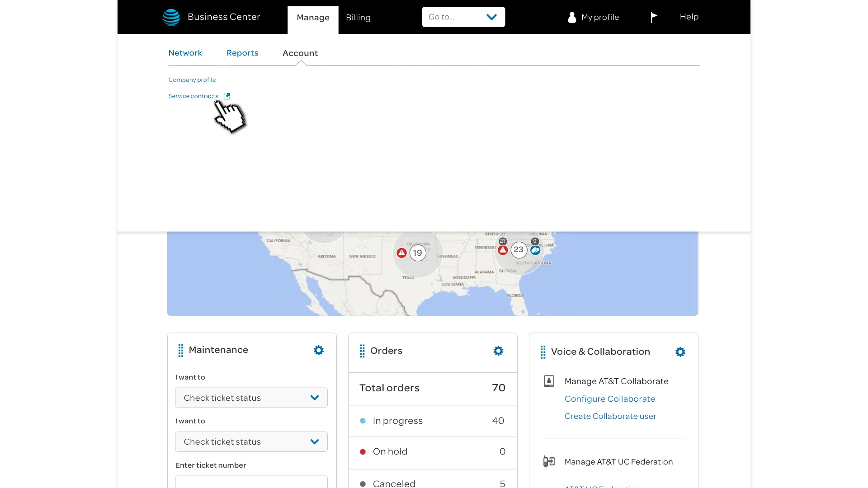Open Orders widget settings gear
Screen dimensions: 868x488
point(498,351)
